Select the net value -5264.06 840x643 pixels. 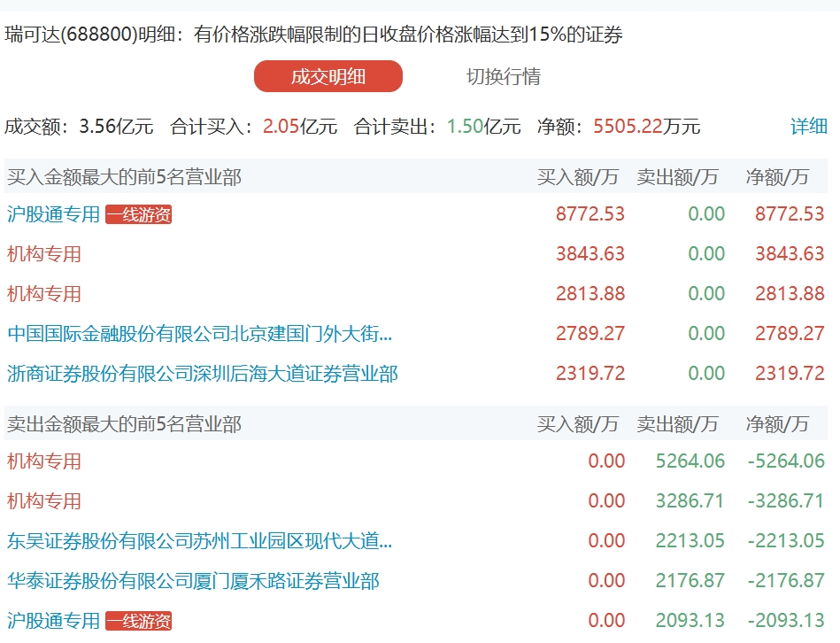(786, 461)
